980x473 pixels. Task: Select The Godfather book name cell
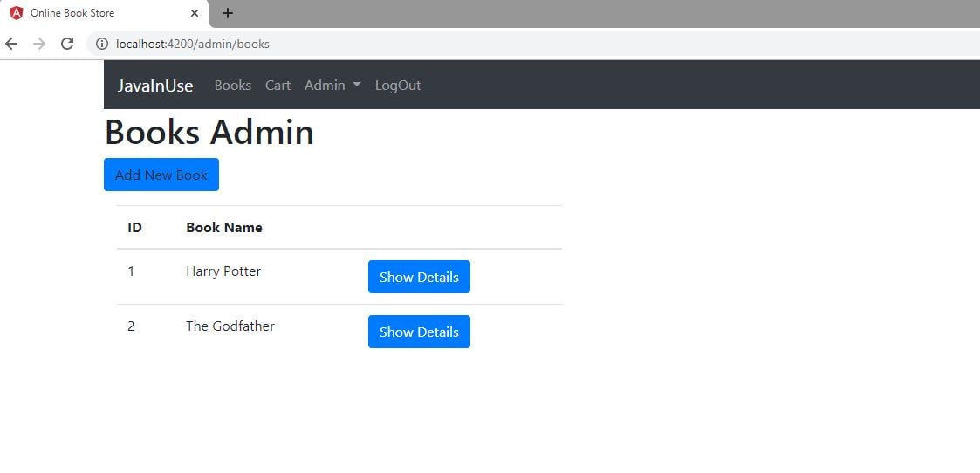230,326
